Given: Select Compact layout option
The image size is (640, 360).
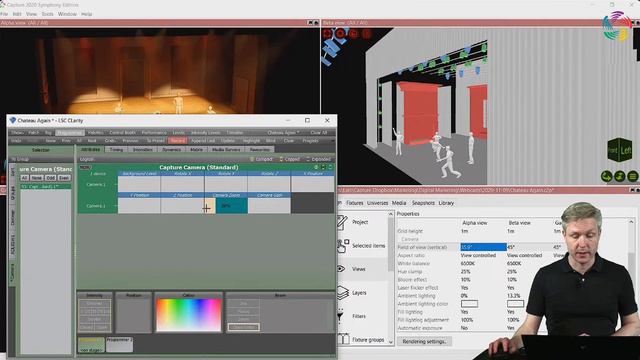Looking at the screenshot, I should pyautogui.click(x=262, y=159).
